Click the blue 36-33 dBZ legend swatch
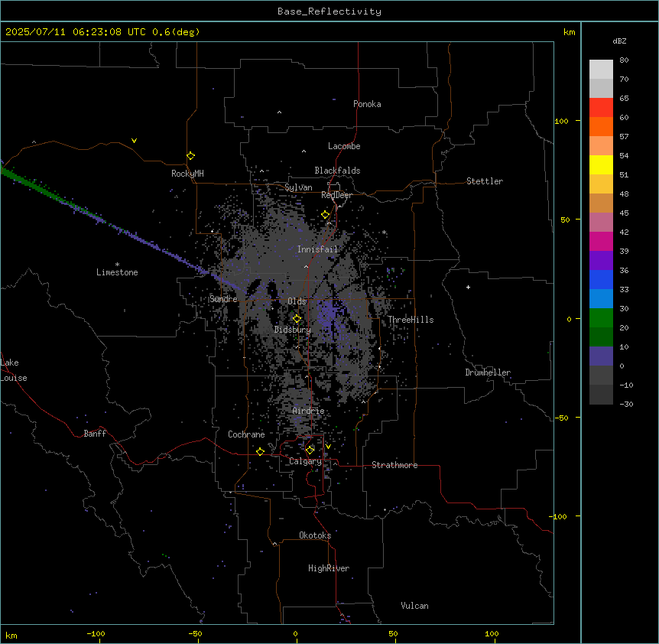The image size is (659, 644). coord(601,279)
